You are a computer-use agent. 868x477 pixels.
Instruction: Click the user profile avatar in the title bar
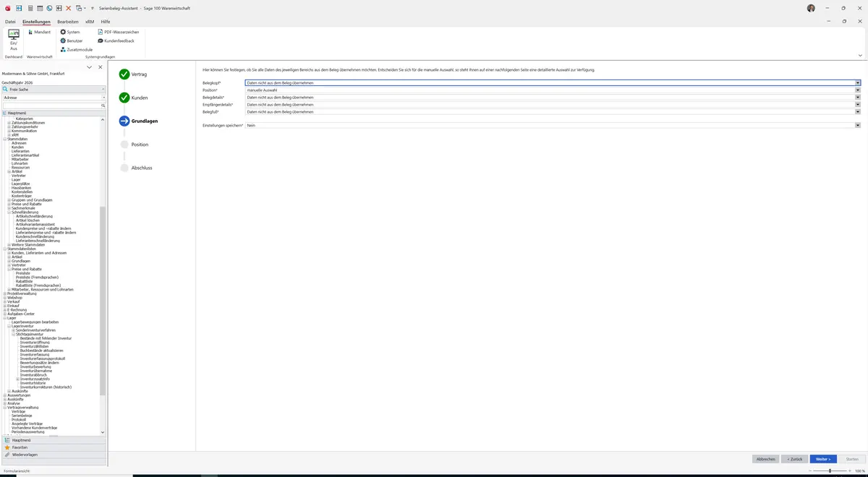pos(811,8)
